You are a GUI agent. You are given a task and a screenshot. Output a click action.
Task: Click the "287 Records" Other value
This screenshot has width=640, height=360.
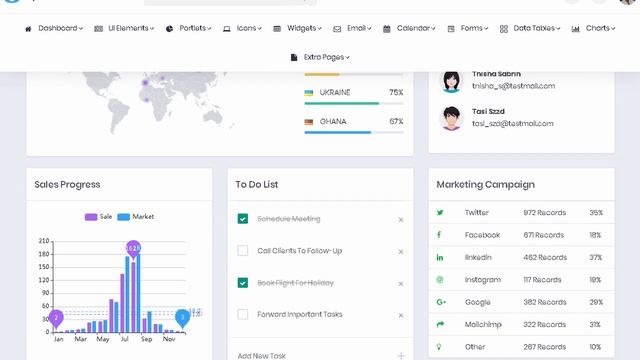tap(545, 347)
